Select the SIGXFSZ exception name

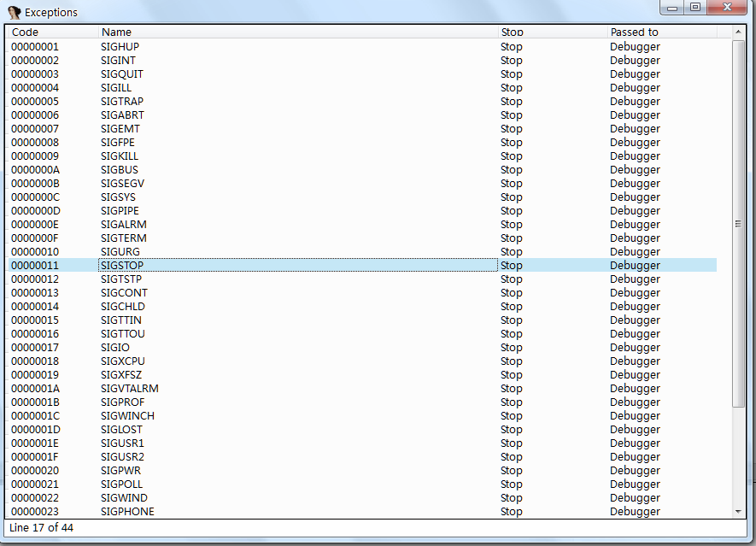coord(121,375)
